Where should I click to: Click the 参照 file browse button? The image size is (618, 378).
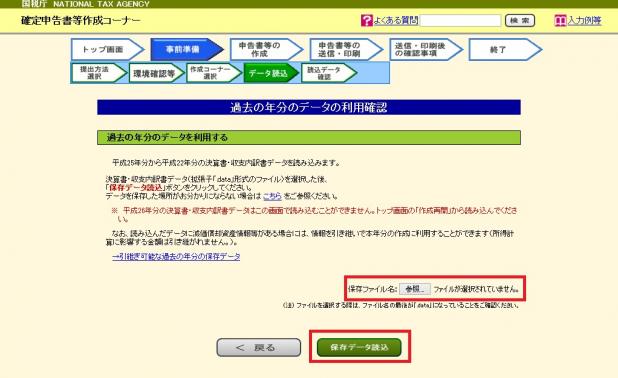pyautogui.click(x=415, y=289)
